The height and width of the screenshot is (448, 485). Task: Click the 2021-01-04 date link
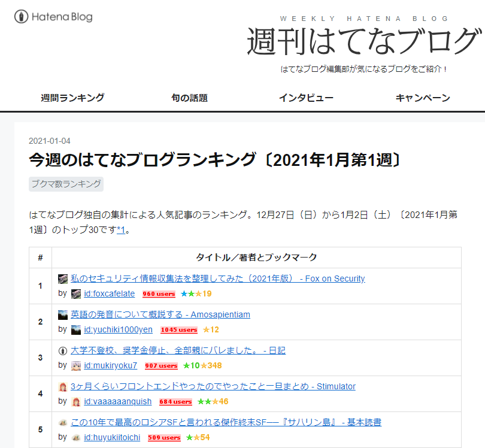coord(50,141)
